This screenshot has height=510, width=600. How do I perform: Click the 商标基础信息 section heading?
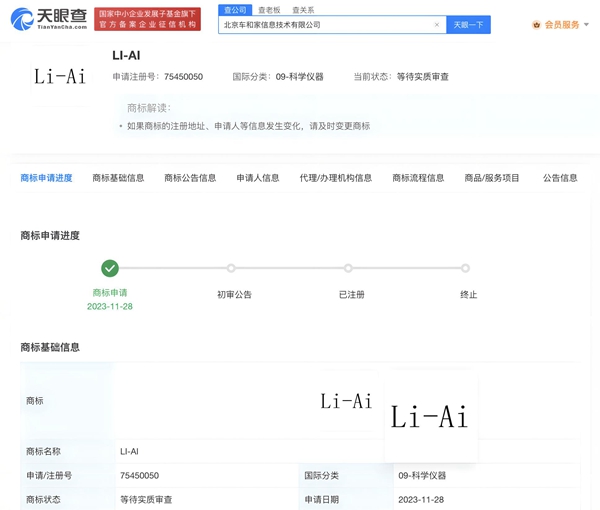coord(50,347)
